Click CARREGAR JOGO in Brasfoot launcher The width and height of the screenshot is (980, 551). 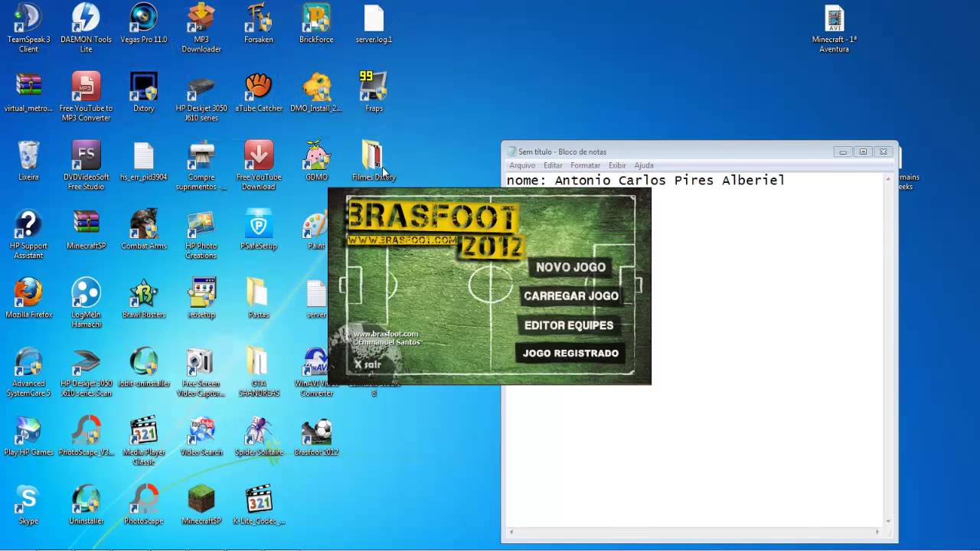click(x=570, y=296)
